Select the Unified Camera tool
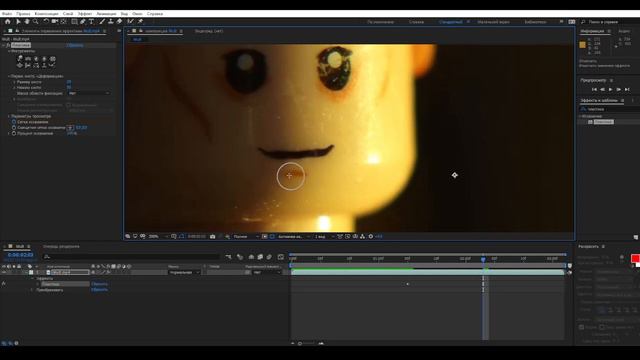Image resolution: width=640 pixels, height=360 pixels. [55, 22]
